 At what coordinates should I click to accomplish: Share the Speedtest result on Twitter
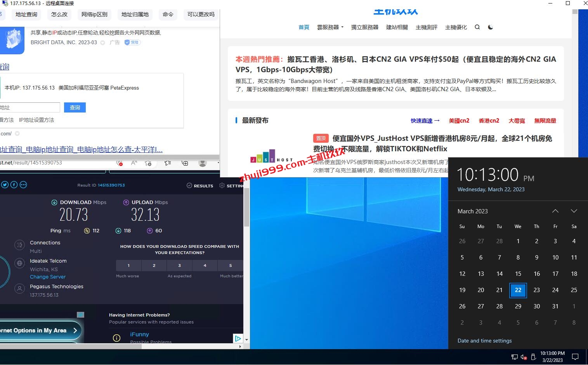pos(5,185)
